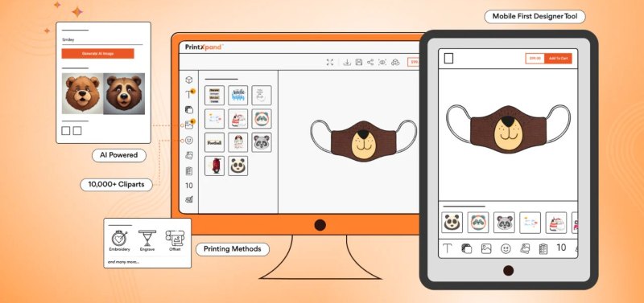Viewport: 644px width, 303px height.
Task: Select the Offset printing method icon
Action: 175,238
